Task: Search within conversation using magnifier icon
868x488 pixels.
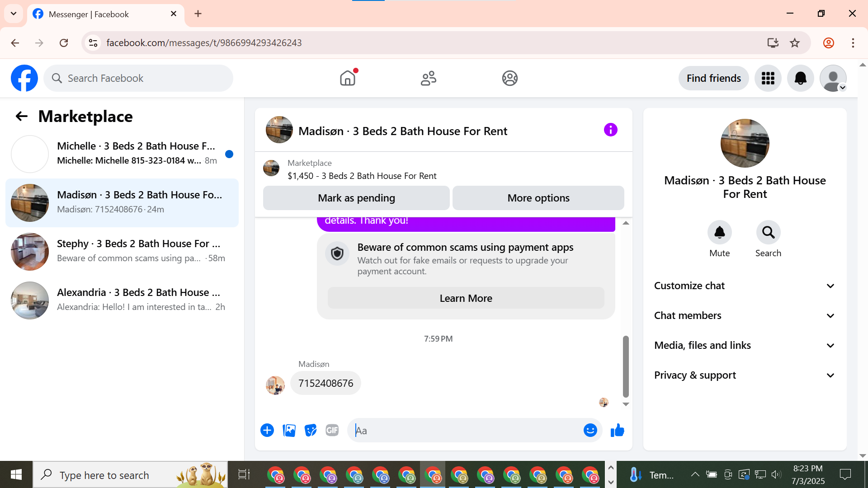Action: (x=768, y=233)
